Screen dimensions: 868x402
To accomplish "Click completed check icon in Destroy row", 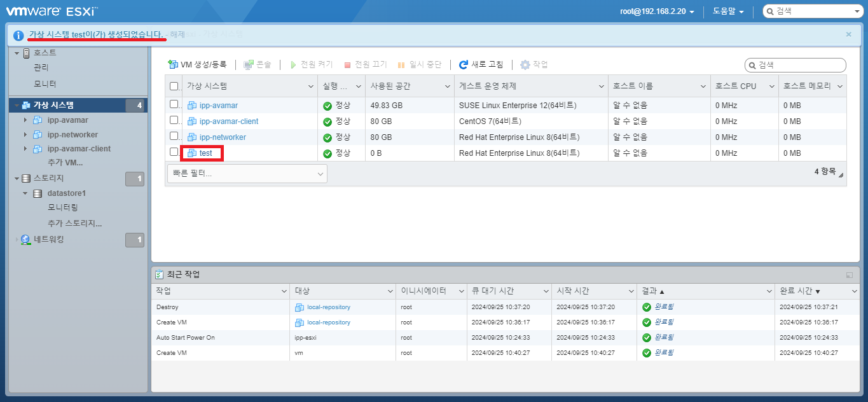I will [647, 307].
